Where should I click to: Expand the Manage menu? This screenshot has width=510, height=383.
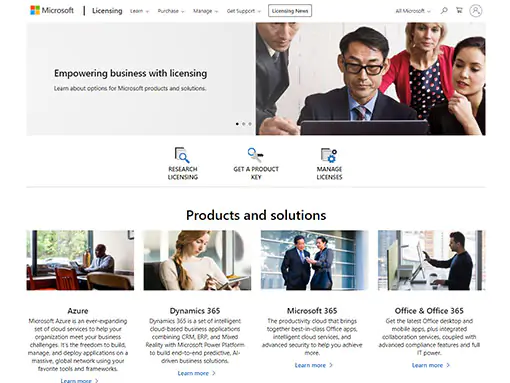coord(205,11)
